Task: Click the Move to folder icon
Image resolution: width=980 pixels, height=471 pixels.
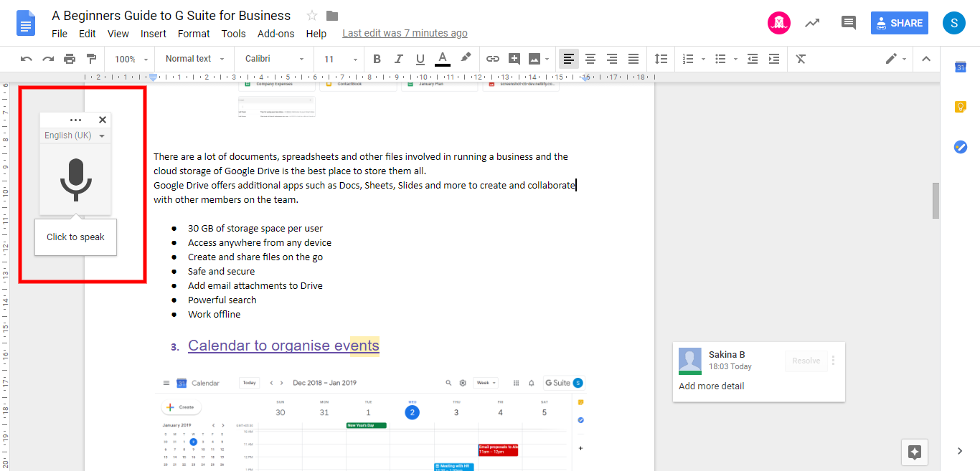Action: point(332,16)
